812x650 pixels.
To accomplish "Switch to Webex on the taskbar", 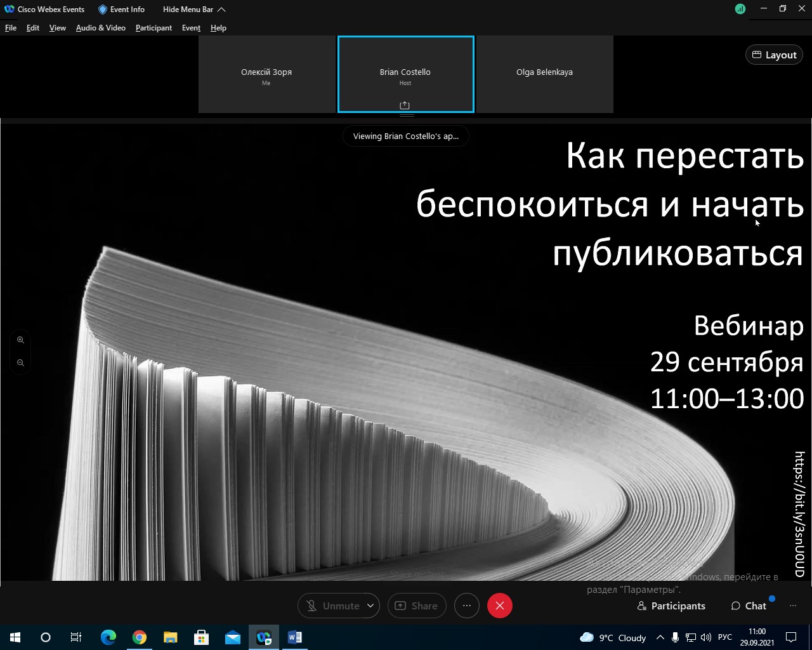I will point(264,637).
